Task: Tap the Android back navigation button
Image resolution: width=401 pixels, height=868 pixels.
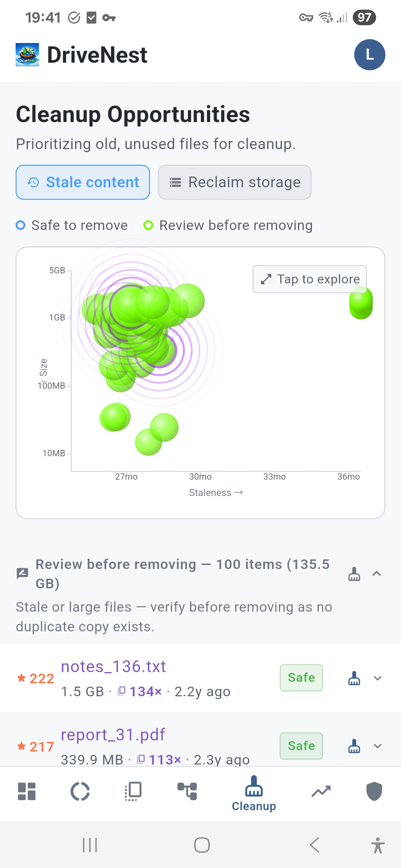Action: pos(314,845)
